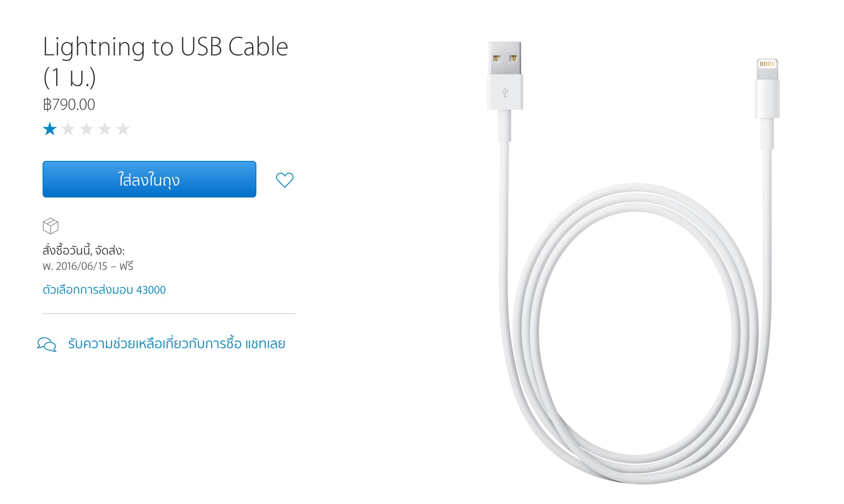Click the fifth gray rating star

pos(123,129)
